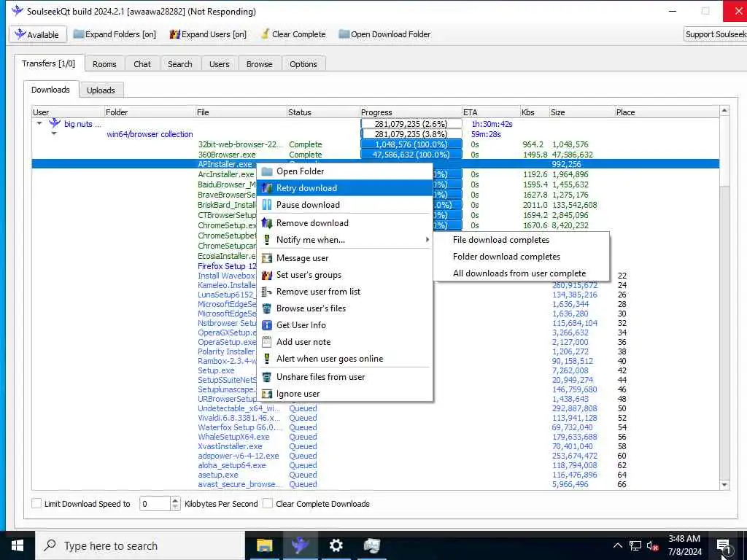Click the taskbar search box
747x560 pixels.
pos(141,545)
